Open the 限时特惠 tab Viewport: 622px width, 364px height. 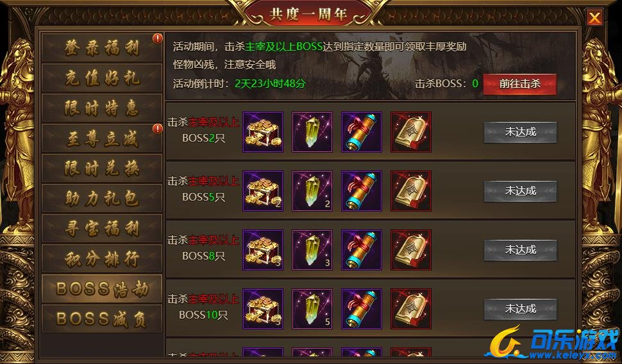tap(102, 108)
